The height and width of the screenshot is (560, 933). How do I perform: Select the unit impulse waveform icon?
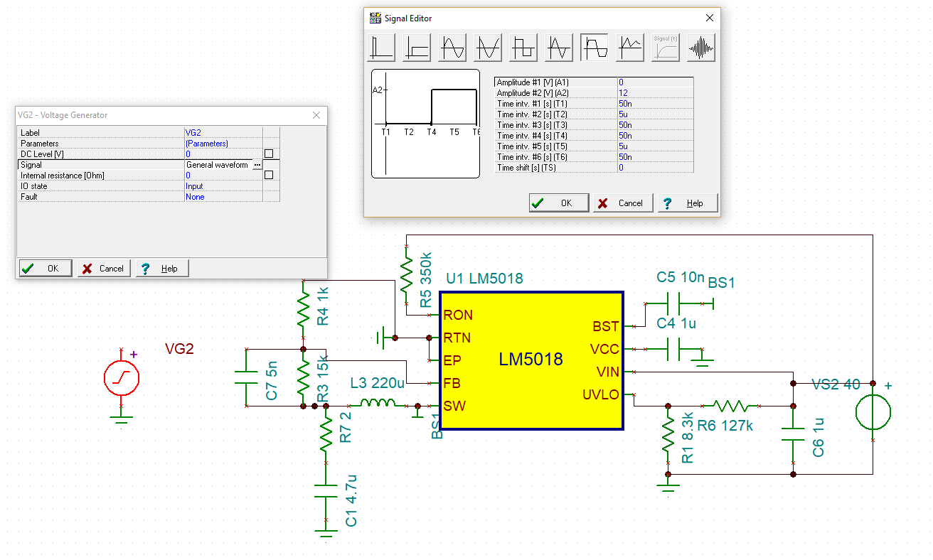[x=381, y=48]
